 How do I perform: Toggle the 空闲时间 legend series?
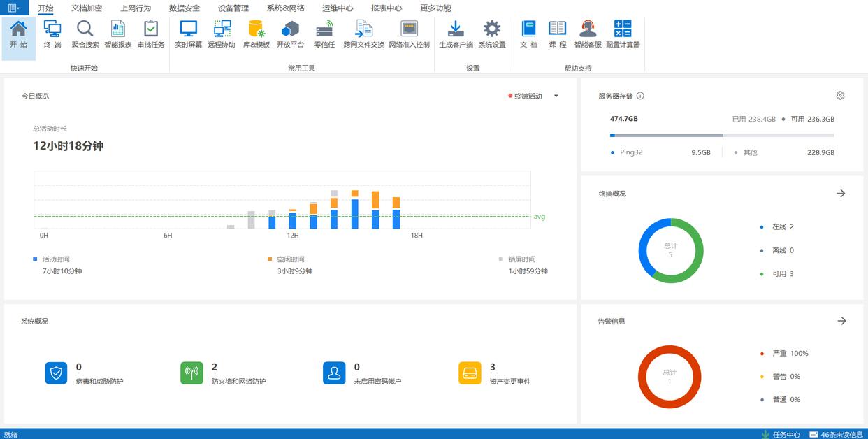click(289, 259)
